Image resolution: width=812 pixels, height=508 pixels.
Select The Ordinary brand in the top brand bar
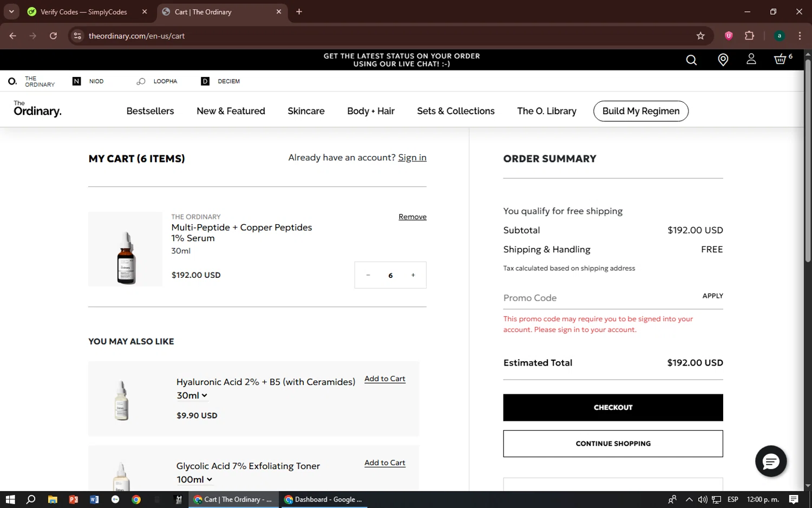32,81
